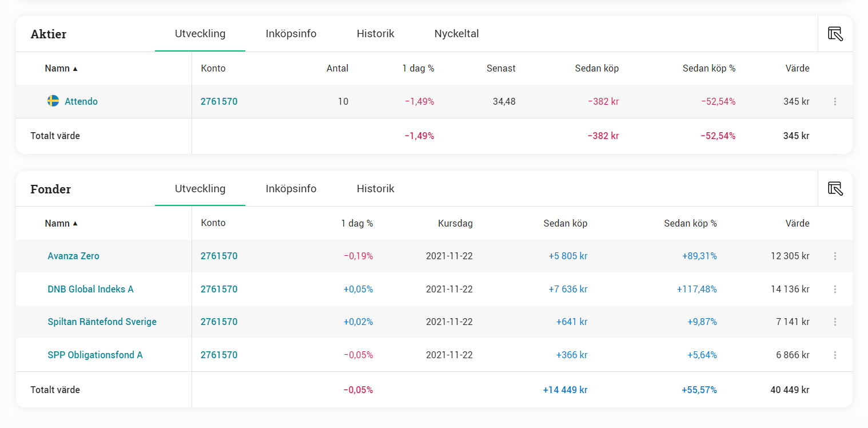Open Historik tab in Fonder section
The height and width of the screenshot is (428, 868).
(x=376, y=189)
